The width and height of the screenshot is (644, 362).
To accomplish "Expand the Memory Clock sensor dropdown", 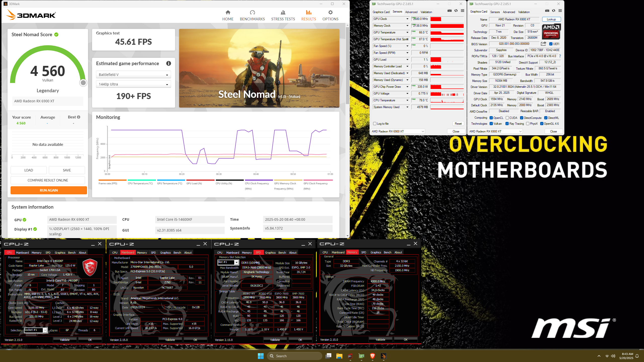I will (x=407, y=26).
